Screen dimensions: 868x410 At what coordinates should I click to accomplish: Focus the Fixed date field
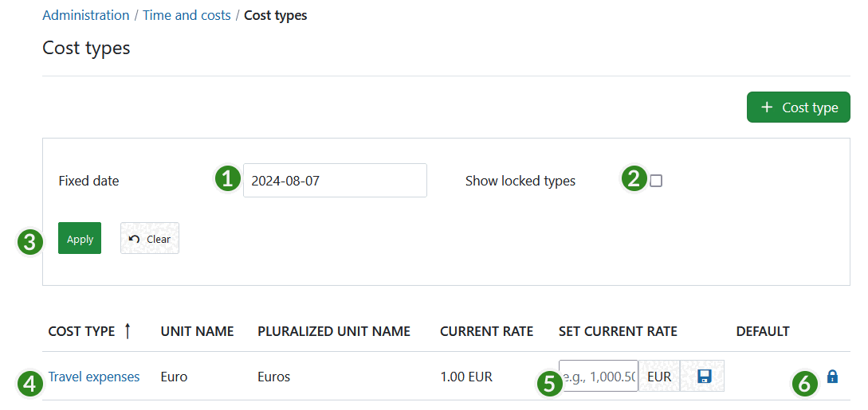tap(335, 181)
